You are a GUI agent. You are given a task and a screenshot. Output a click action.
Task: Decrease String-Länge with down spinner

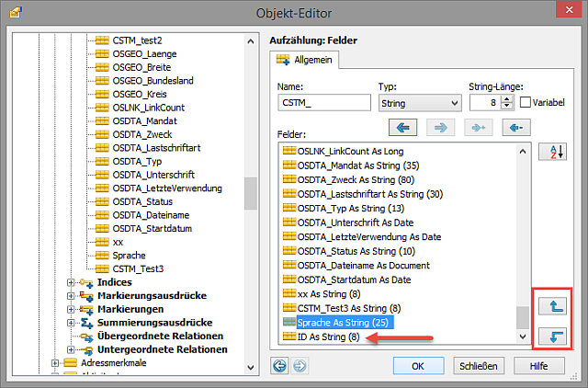[x=507, y=106]
